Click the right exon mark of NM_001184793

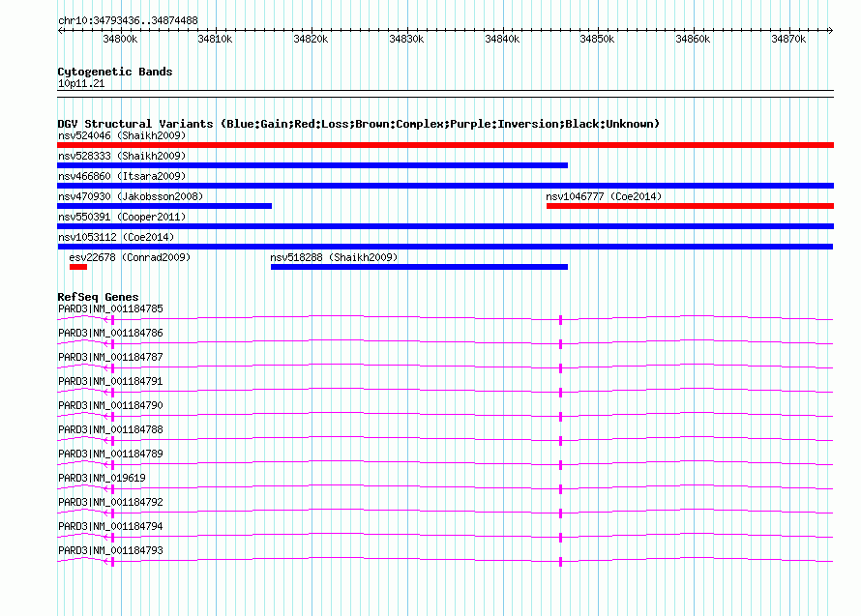pyautogui.click(x=561, y=562)
